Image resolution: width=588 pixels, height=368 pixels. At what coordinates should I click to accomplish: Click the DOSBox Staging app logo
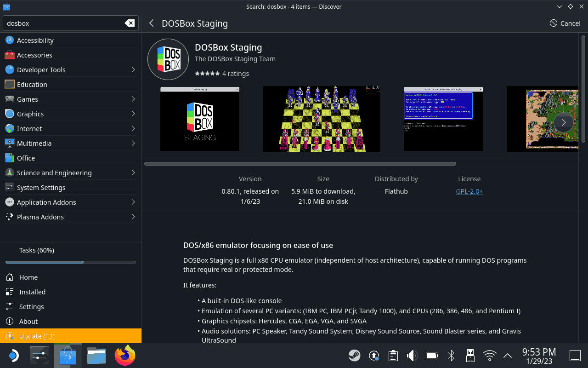coord(168,59)
